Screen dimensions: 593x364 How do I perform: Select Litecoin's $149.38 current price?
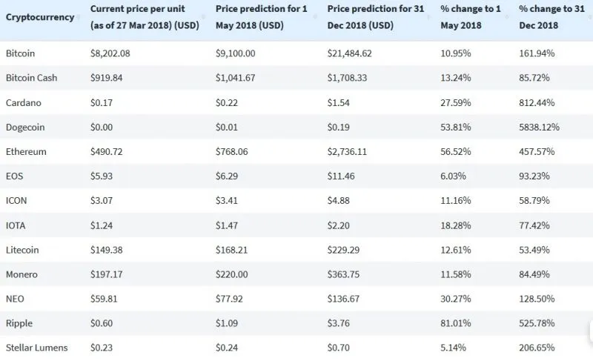106,250
